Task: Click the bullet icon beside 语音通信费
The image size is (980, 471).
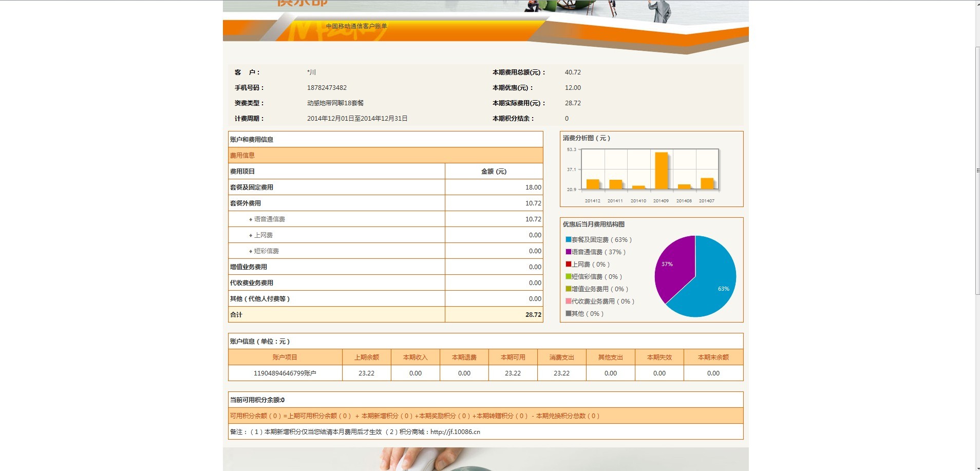Action: tap(251, 219)
